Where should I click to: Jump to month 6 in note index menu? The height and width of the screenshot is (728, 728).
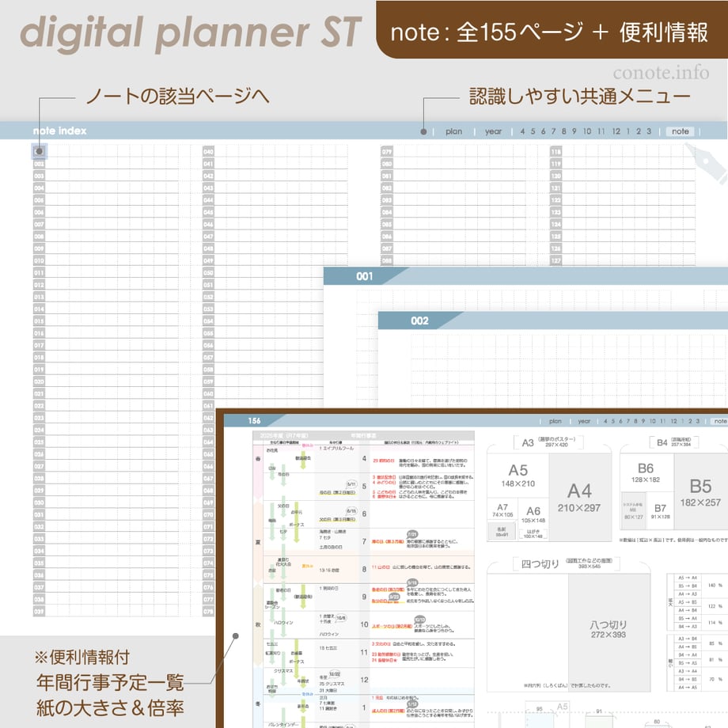pyautogui.click(x=543, y=131)
